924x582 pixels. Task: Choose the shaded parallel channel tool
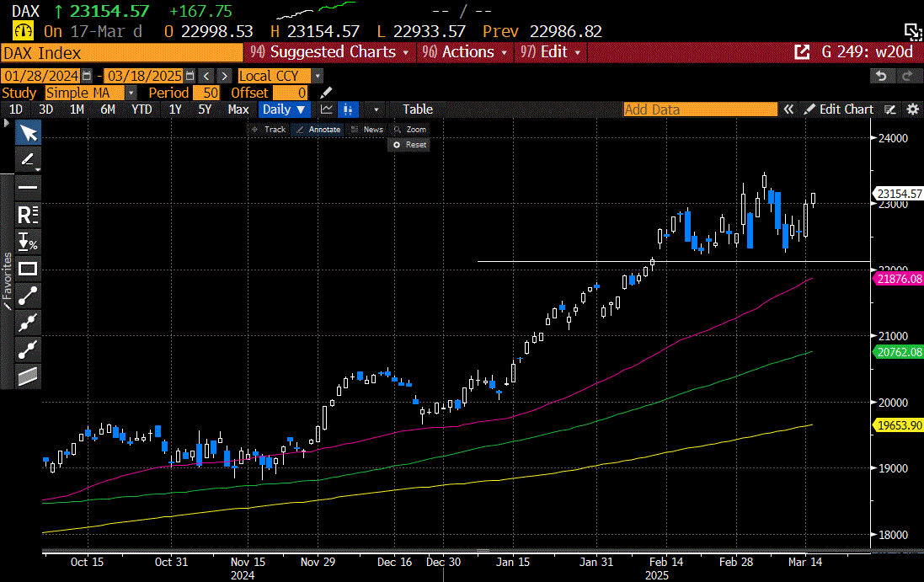click(28, 376)
